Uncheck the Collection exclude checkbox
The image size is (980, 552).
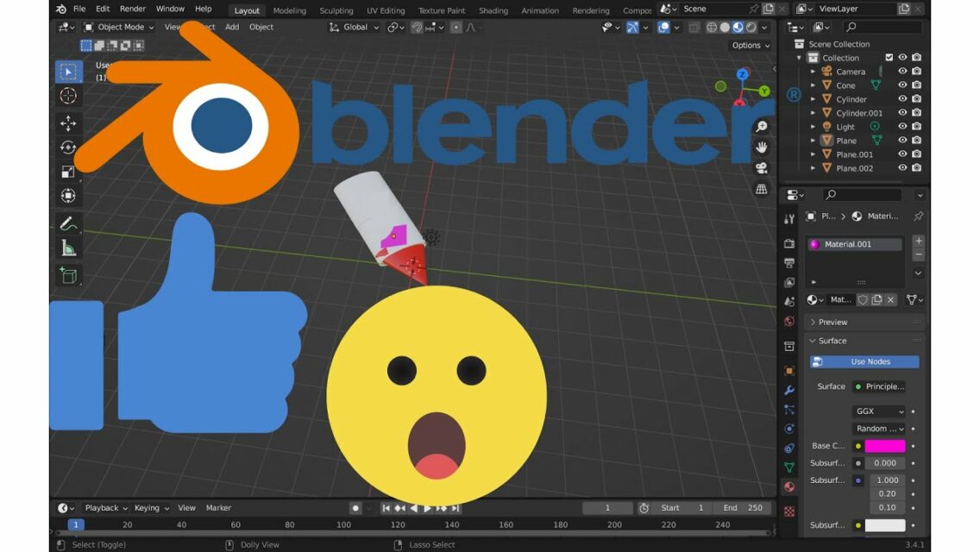pos(889,58)
